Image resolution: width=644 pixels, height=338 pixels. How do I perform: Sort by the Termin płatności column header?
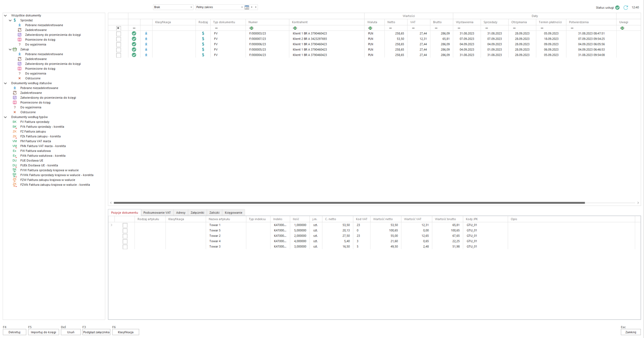tap(551, 22)
